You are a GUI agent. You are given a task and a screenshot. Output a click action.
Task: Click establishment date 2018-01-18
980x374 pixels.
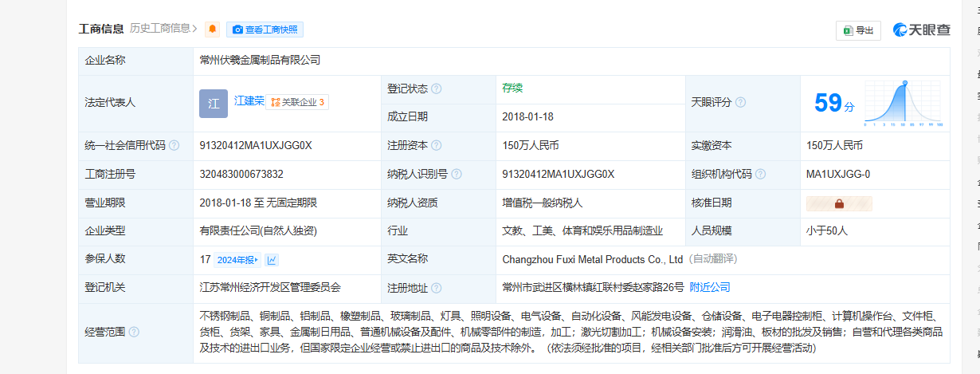(x=527, y=116)
